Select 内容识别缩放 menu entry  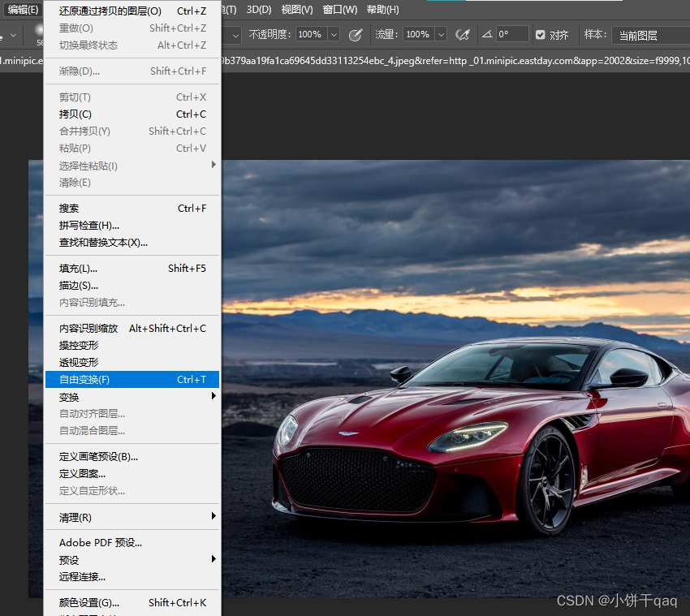(x=132, y=328)
